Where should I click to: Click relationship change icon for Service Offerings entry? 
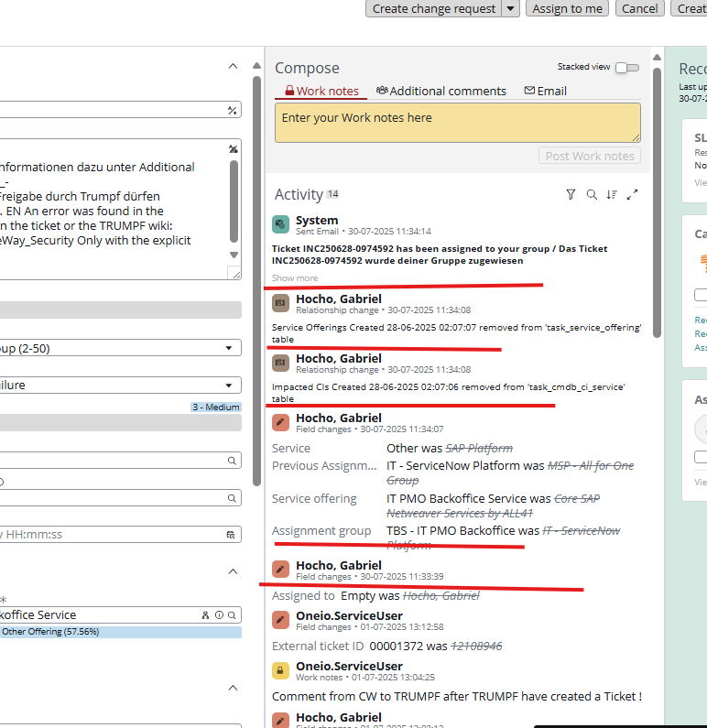pyautogui.click(x=280, y=303)
